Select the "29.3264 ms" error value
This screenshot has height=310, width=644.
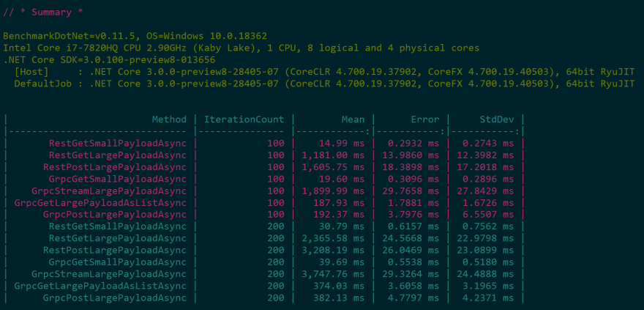[411, 274]
